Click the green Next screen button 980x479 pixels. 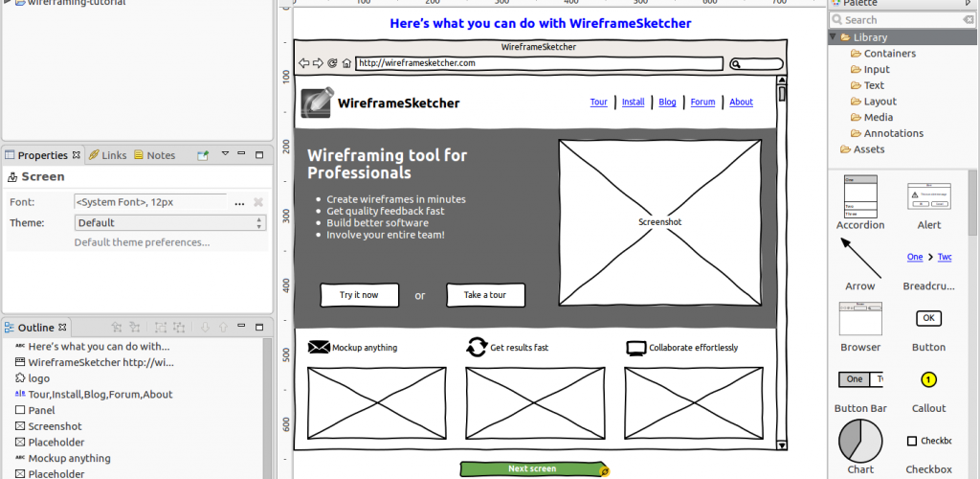[532, 468]
